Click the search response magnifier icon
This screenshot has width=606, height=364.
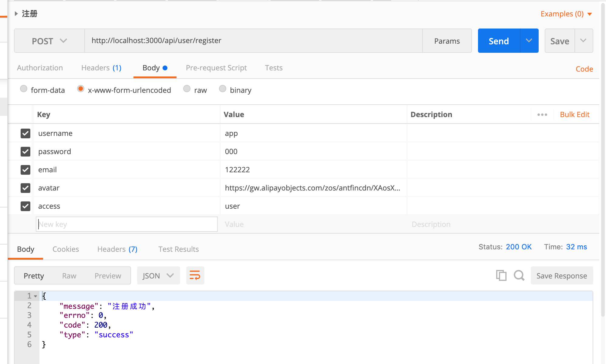(519, 275)
